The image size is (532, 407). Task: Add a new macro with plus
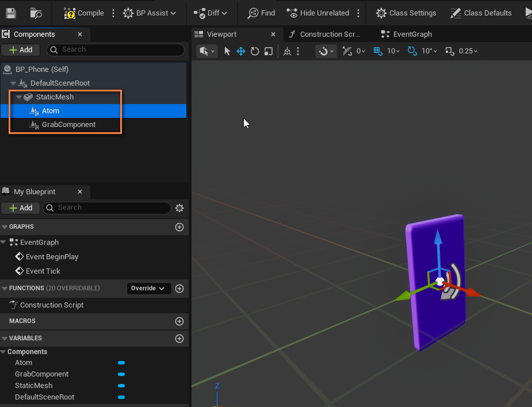(179, 321)
